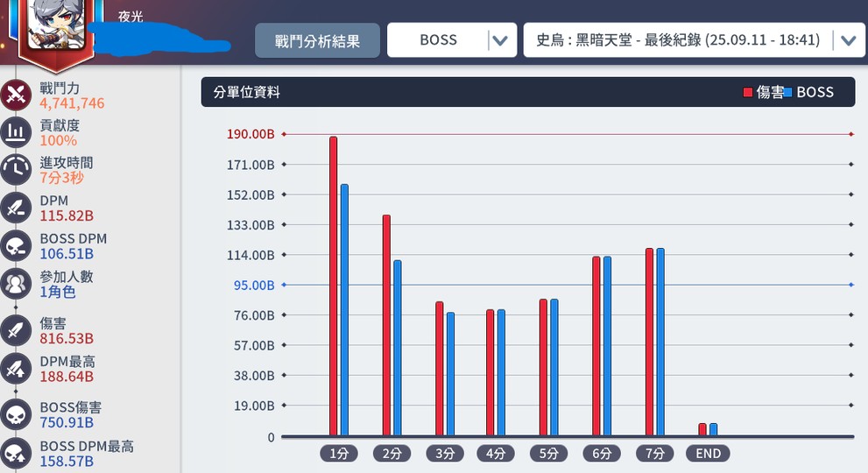
Task: Click the blue BOSS bar at 1分
Action: coord(344,310)
